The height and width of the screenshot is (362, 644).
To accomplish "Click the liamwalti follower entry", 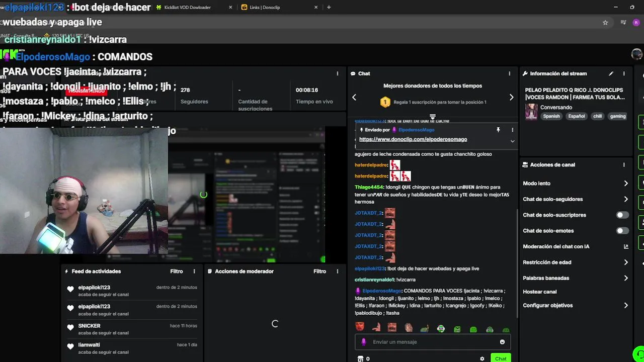I will point(132,348).
